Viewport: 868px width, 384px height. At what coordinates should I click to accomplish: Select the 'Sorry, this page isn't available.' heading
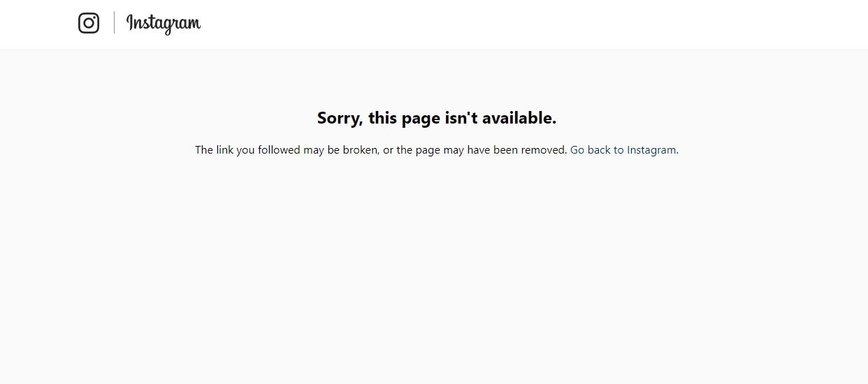(x=437, y=118)
